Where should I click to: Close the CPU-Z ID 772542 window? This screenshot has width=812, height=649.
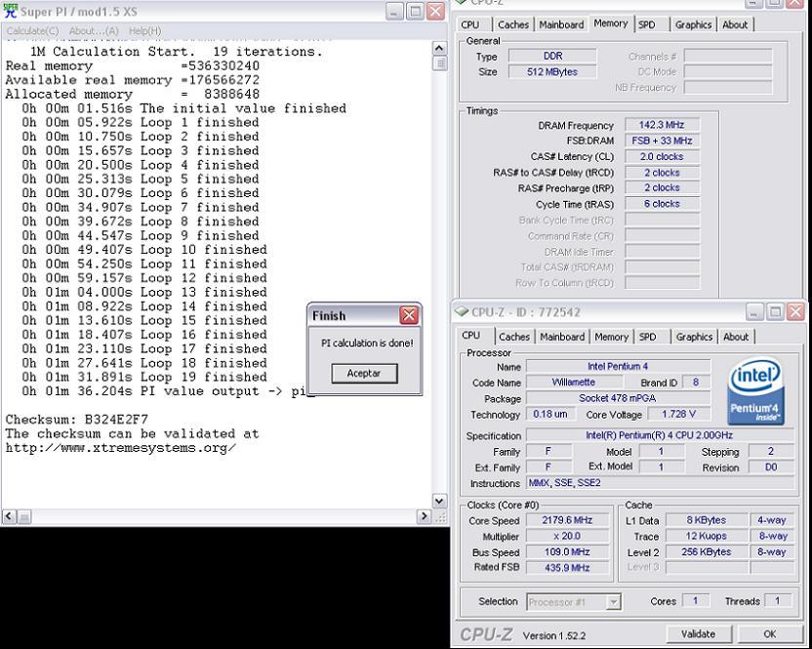795,311
